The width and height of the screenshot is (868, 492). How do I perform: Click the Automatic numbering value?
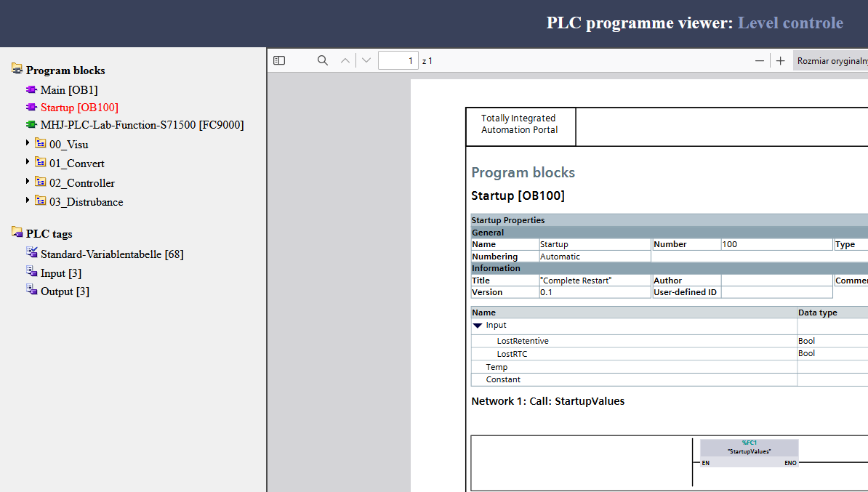[x=560, y=257]
